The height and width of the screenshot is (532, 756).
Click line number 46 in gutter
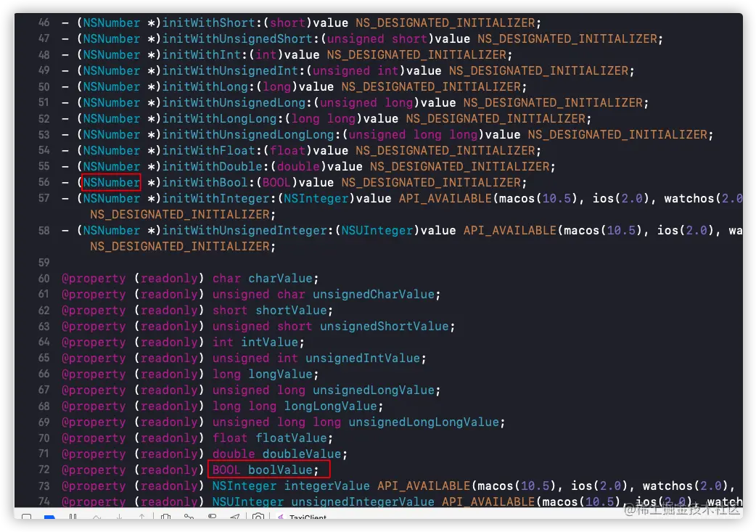coord(44,22)
